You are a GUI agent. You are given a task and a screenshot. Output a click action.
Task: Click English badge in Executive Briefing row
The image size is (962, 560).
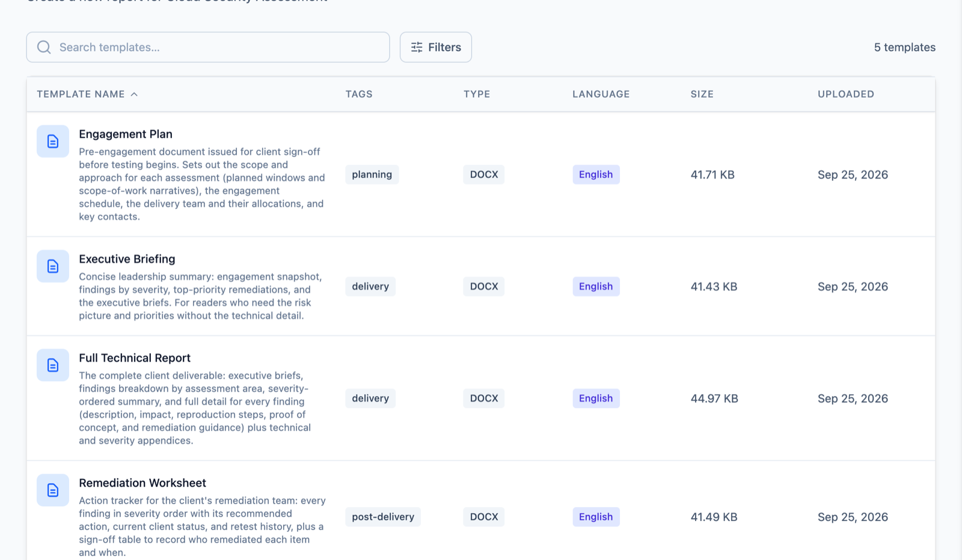pos(596,286)
